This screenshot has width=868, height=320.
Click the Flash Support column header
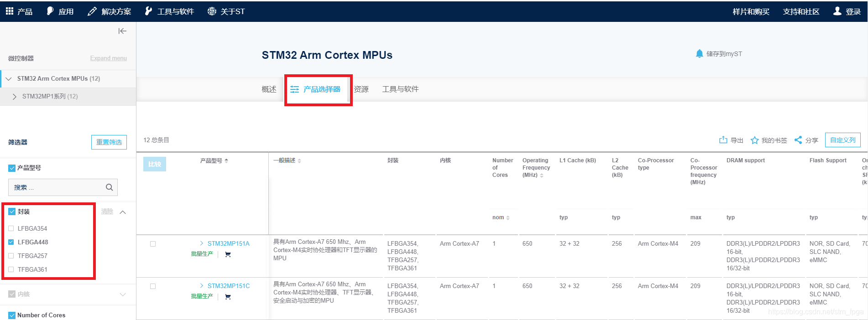[828, 160]
